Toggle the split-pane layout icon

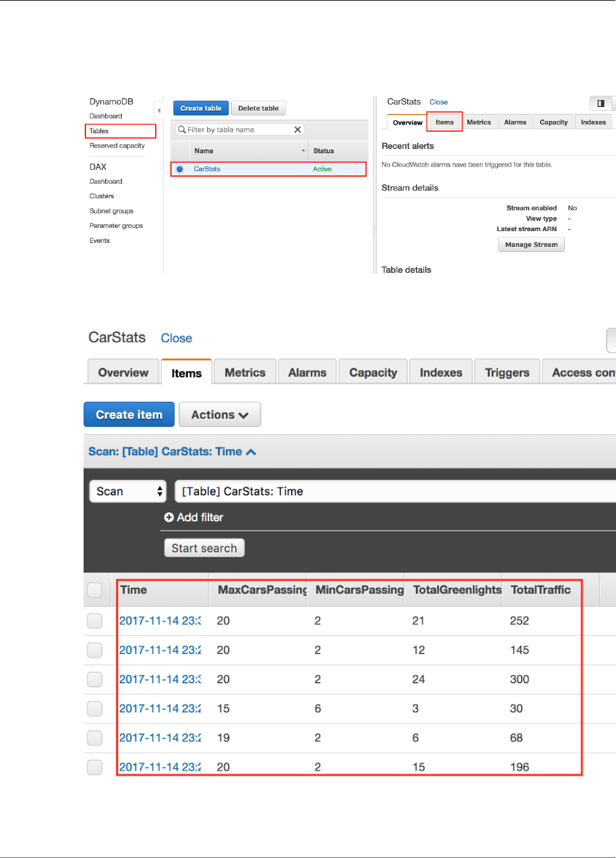point(601,103)
